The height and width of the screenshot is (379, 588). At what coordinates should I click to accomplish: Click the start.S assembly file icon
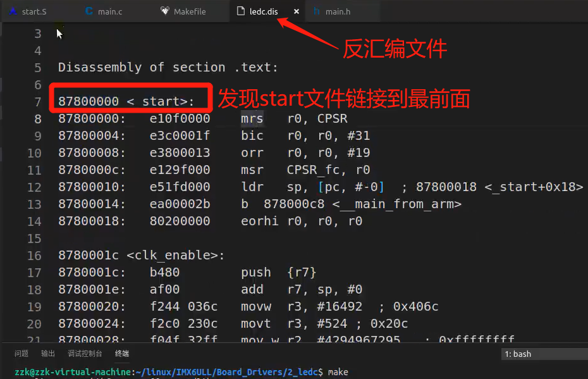tap(13, 11)
